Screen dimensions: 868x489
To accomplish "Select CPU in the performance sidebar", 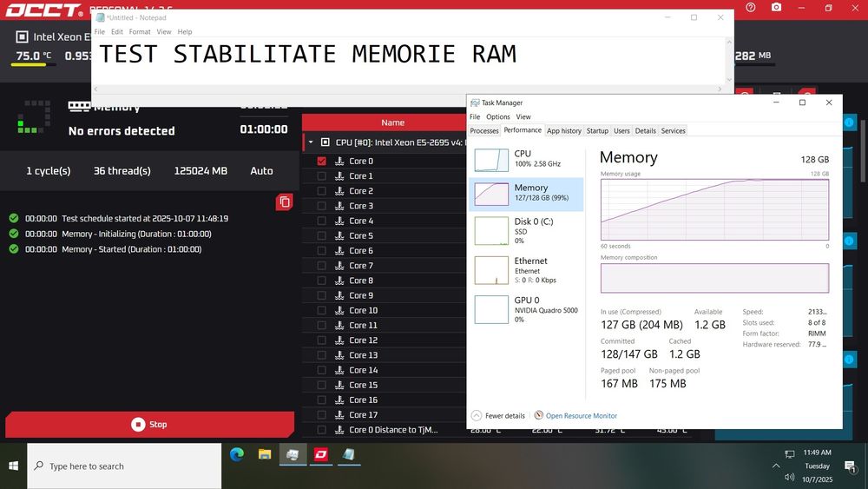I will pyautogui.click(x=526, y=160).
